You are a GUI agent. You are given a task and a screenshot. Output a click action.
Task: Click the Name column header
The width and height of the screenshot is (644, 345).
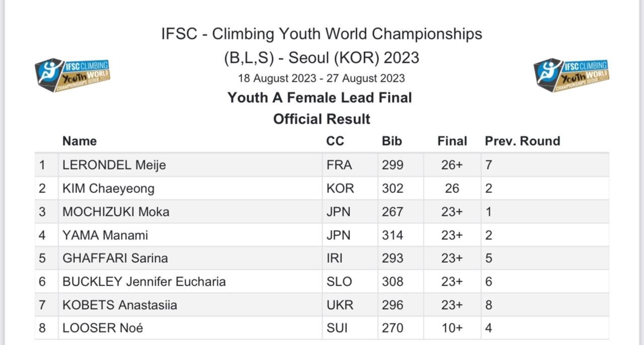pos(79,141)
